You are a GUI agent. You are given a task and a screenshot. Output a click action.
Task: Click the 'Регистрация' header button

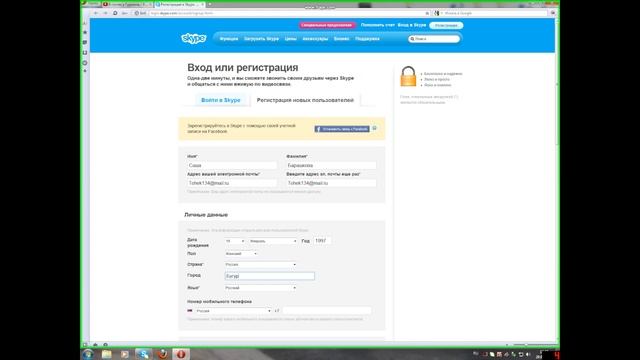tap(446, 25)
